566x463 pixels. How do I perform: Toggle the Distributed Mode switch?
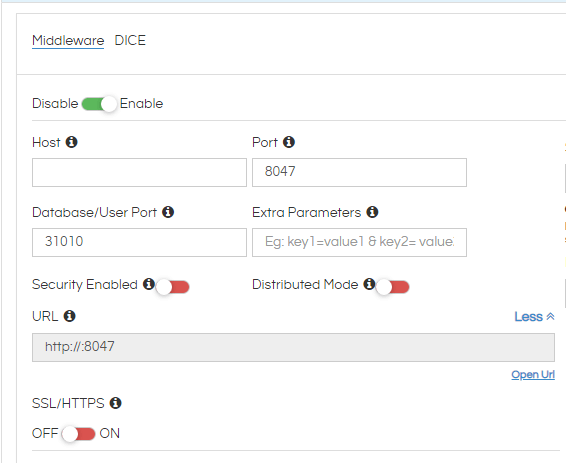(392, 287)
